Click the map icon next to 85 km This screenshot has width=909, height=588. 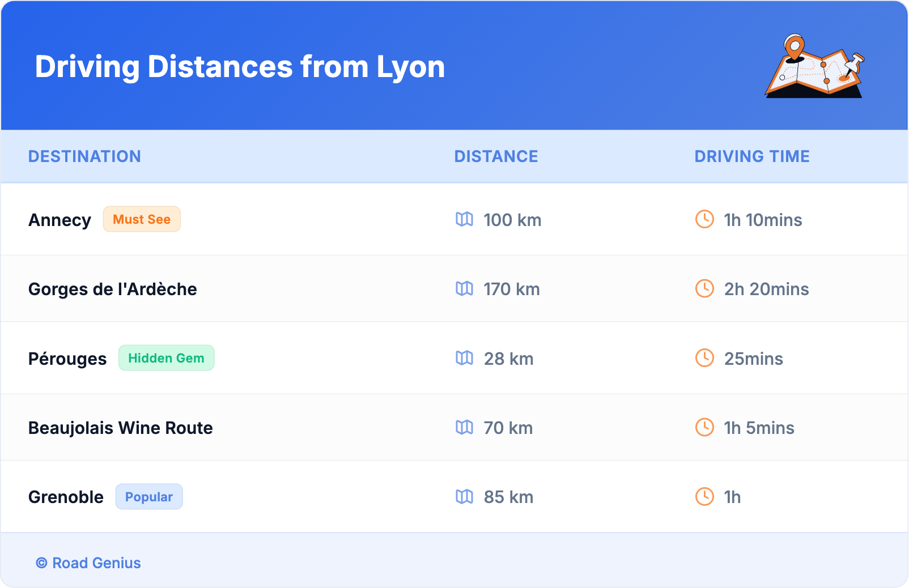click(464, 497)
